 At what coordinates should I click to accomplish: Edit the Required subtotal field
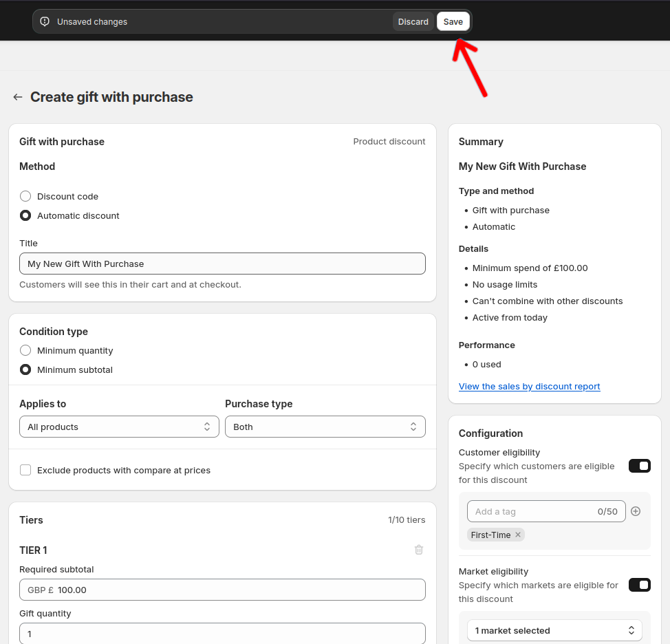pyautogui.click(x=222, y=590)
